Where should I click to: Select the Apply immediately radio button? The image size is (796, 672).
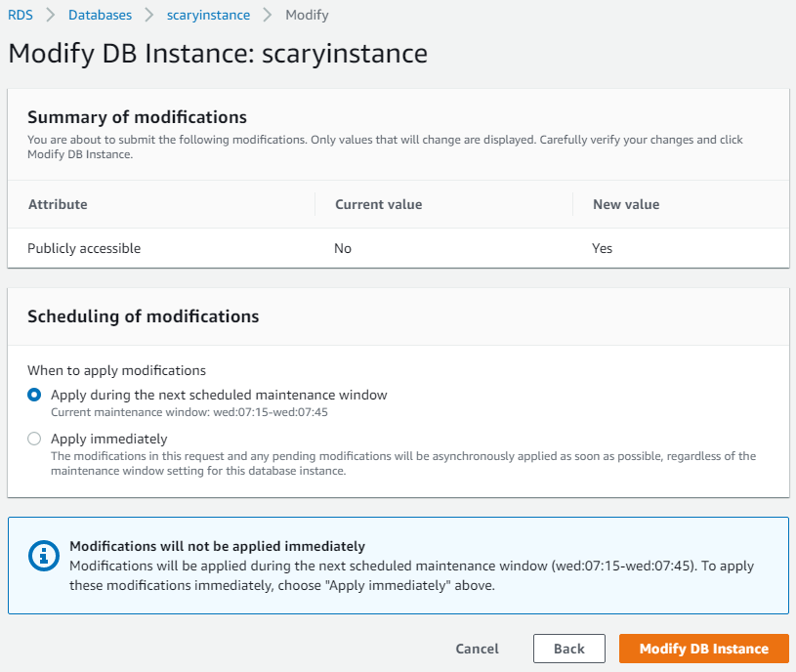tap(34, 439)
